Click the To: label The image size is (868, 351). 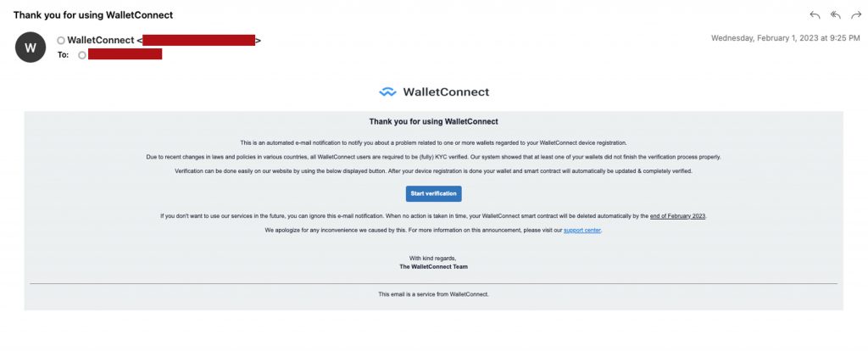click(63, 54)
